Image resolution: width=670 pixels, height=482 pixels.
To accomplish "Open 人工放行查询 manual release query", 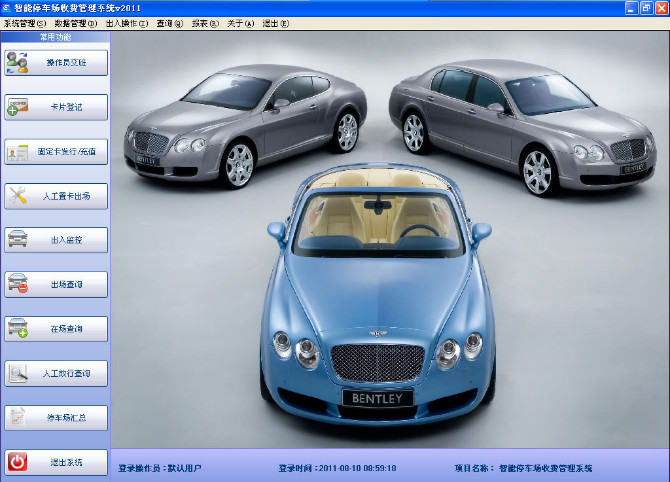I will click(x=56, y=373).
